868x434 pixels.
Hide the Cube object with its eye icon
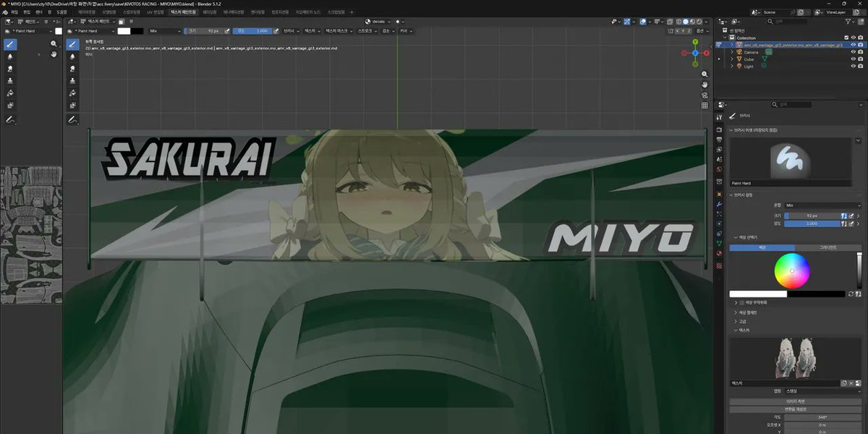click(854, 59)
